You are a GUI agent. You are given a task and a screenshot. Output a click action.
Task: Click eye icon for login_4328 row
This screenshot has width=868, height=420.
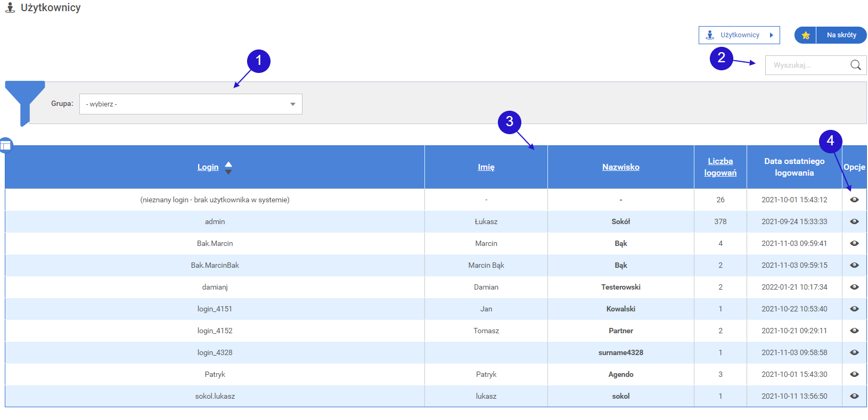click(854, 352)
